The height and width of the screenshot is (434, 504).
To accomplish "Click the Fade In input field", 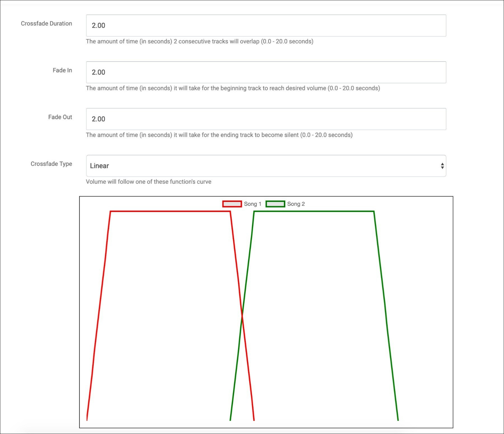I will [x=266, y=72].
